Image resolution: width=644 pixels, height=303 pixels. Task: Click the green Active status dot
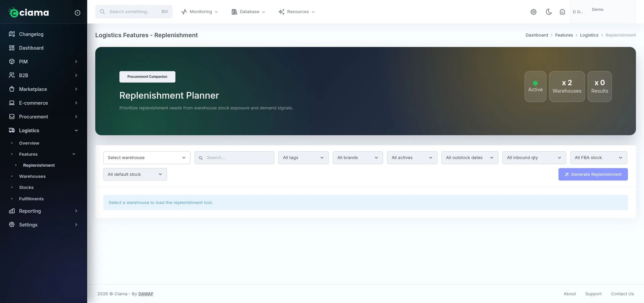coord(535,83)
